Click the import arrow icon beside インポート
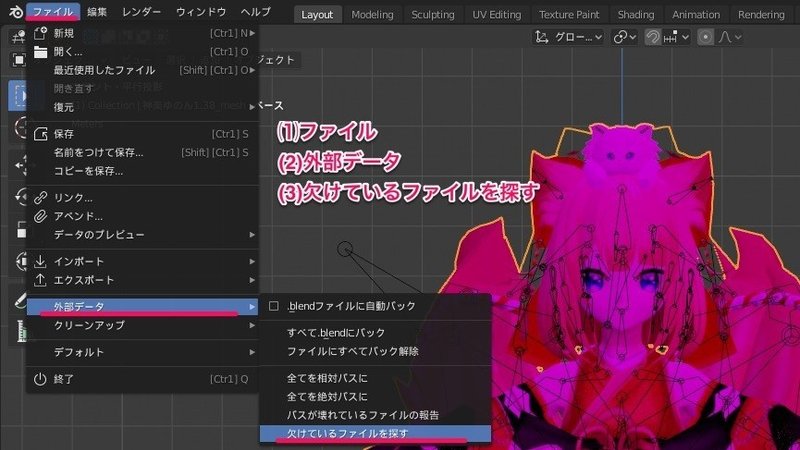This screenshot has width=800, height=450. [40, 261]
